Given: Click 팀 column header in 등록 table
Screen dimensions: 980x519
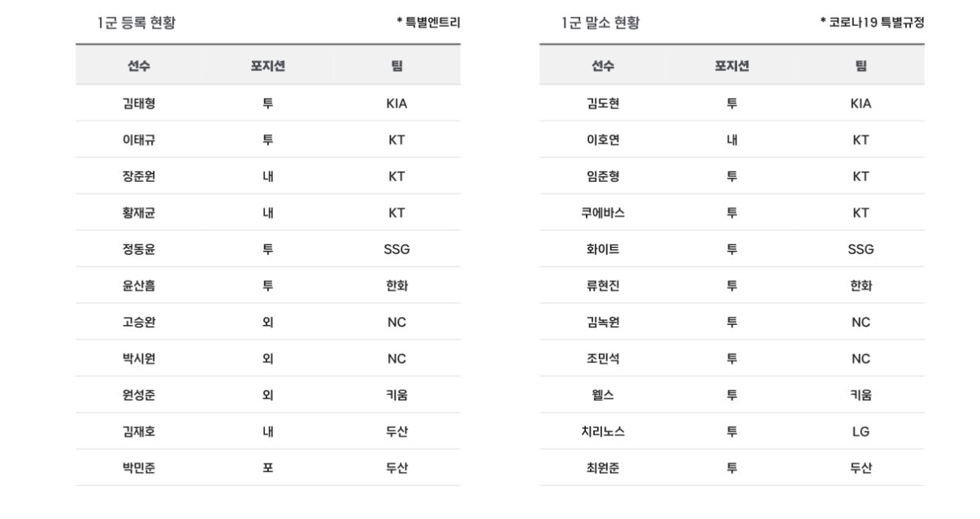Looking at the screenshot, I should 397,66.
